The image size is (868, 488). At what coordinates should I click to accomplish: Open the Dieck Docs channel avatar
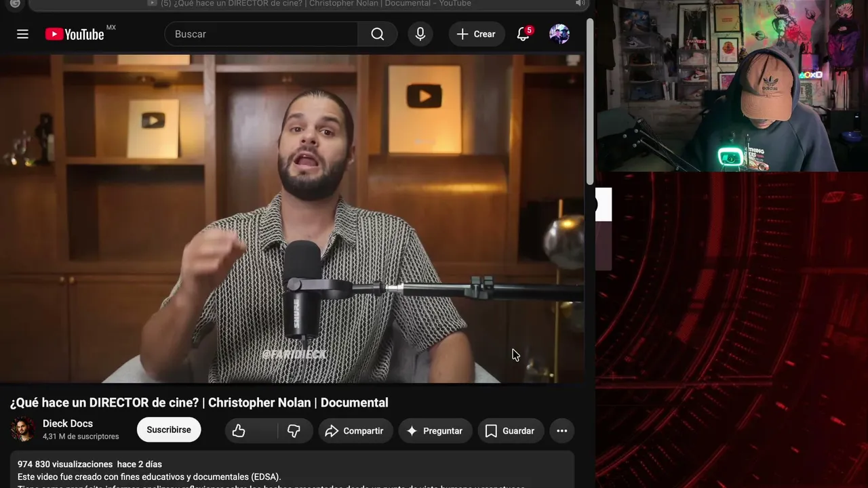pyautogui.click(x=23, y=430)
